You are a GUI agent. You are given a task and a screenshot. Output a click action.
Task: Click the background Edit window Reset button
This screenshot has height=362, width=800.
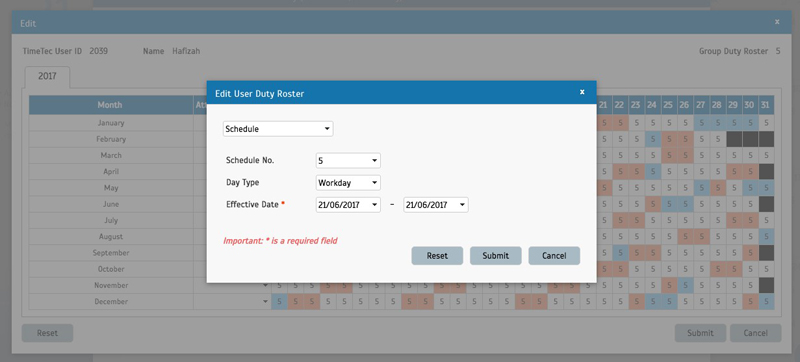point(47,333)
